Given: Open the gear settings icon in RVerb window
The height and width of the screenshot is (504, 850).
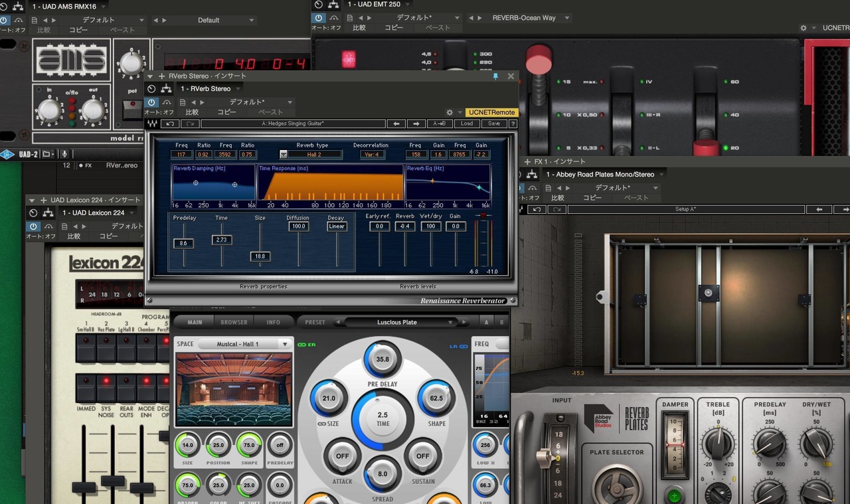Looking at the screenshot, I should pos(450,113).
